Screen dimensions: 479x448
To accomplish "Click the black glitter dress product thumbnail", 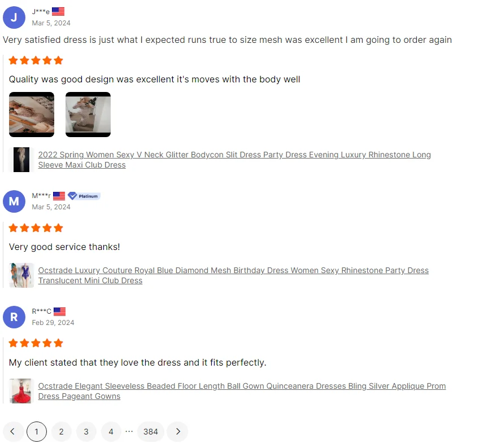I will 21,160.
